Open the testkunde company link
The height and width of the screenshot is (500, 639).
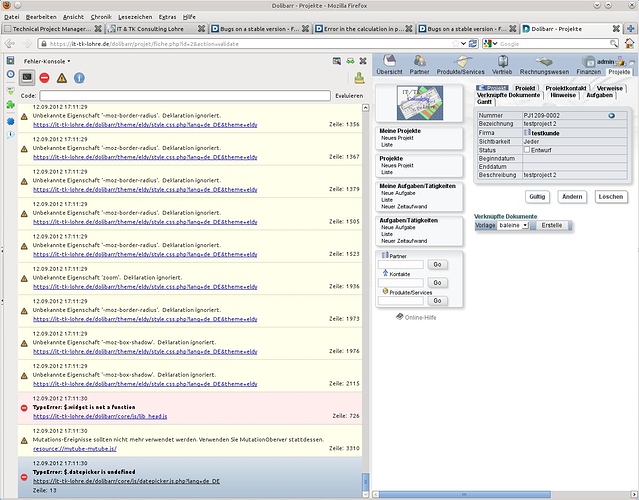pyautogui.click(x=545, y=133)
